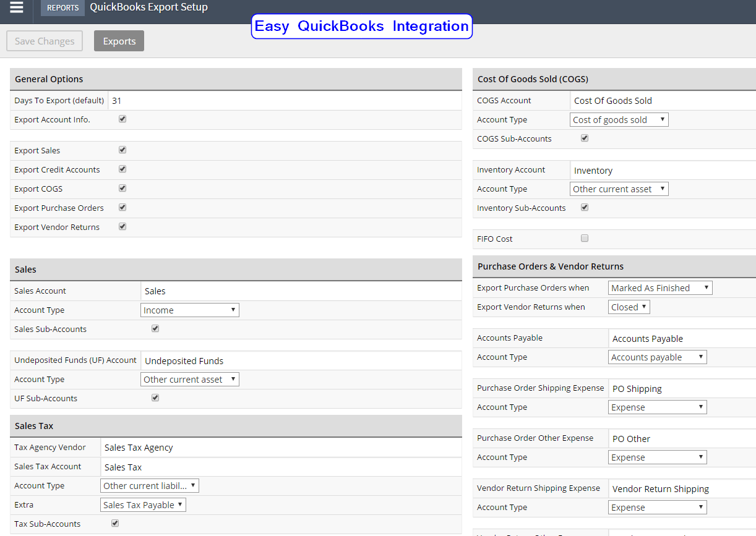This screenshot has width=756, height=536.
Task: Click Cost Of Goods Sold (COGS) header
Action: [x=614, y=79]
